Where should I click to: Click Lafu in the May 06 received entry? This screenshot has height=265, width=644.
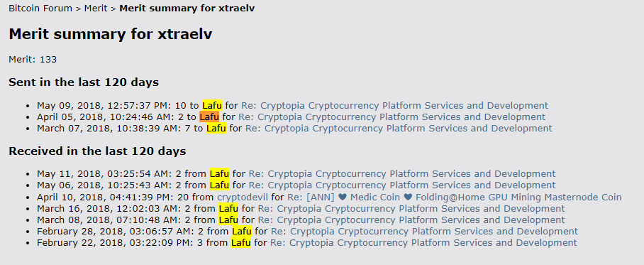(219, 185)
